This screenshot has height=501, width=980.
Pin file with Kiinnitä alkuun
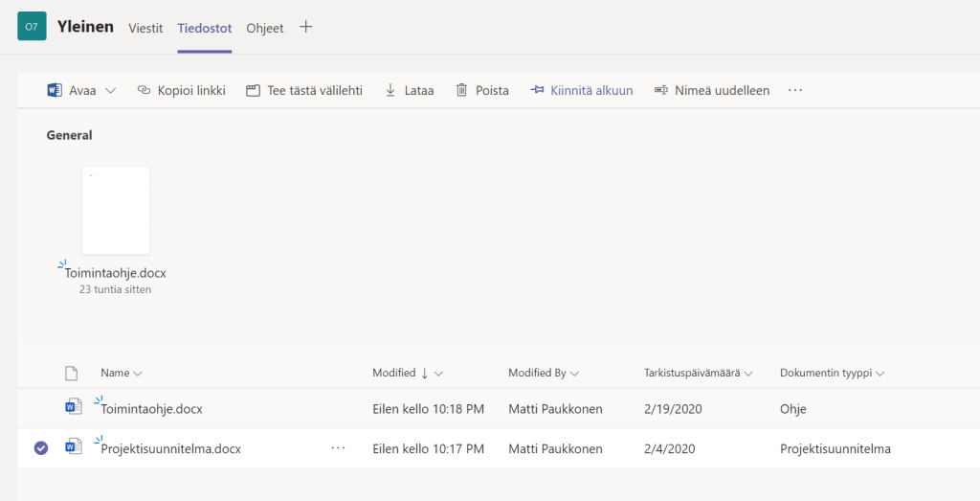pyautogui.click(x=582, y=90)
